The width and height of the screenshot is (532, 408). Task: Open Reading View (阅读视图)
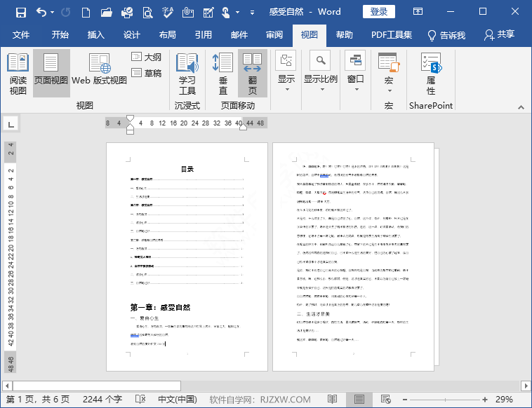tap(18, 74)
